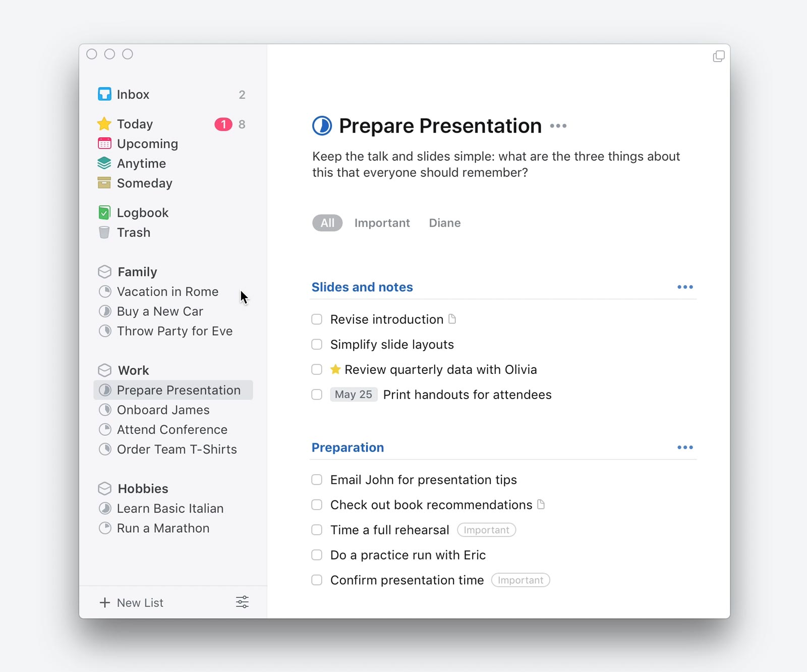This screenshot has height=672, width=807.
Task: Open the options menu for Slides and notes
Action: tap(685, 287)
